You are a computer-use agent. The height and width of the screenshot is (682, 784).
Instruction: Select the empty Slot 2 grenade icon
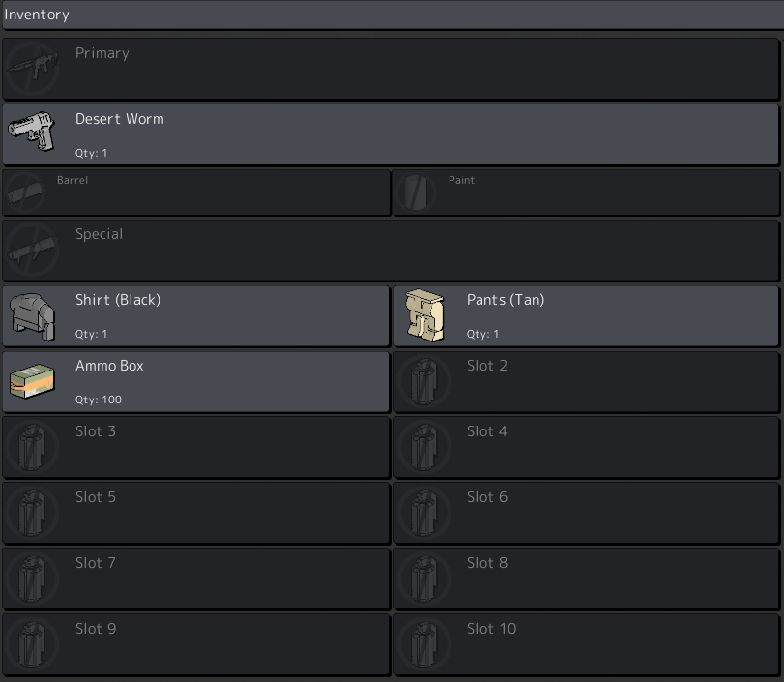click(x=424, y=381)
